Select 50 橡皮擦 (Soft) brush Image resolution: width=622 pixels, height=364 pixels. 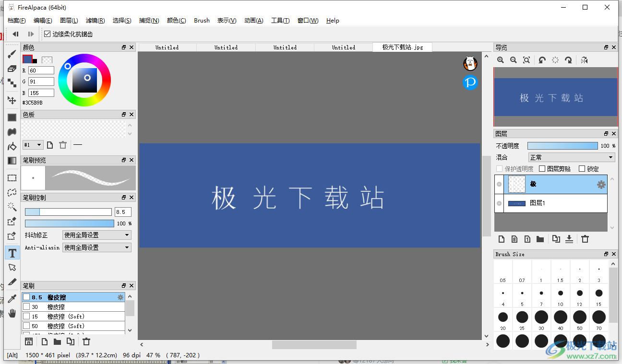point(73,326)
